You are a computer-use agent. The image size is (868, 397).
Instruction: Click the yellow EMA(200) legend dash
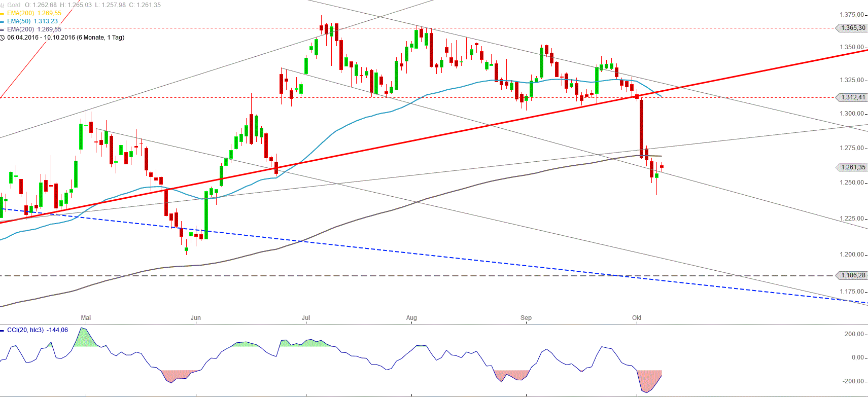(2, 14)
